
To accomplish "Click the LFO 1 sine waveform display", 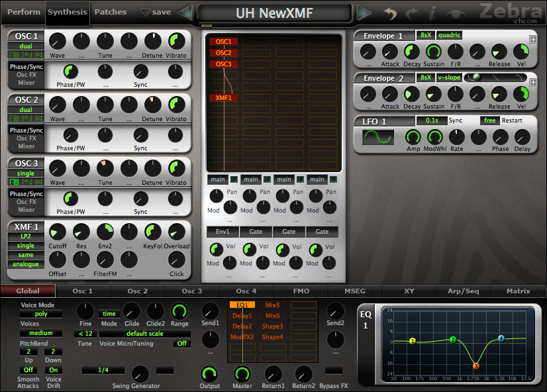I will (x=378, y=137).
